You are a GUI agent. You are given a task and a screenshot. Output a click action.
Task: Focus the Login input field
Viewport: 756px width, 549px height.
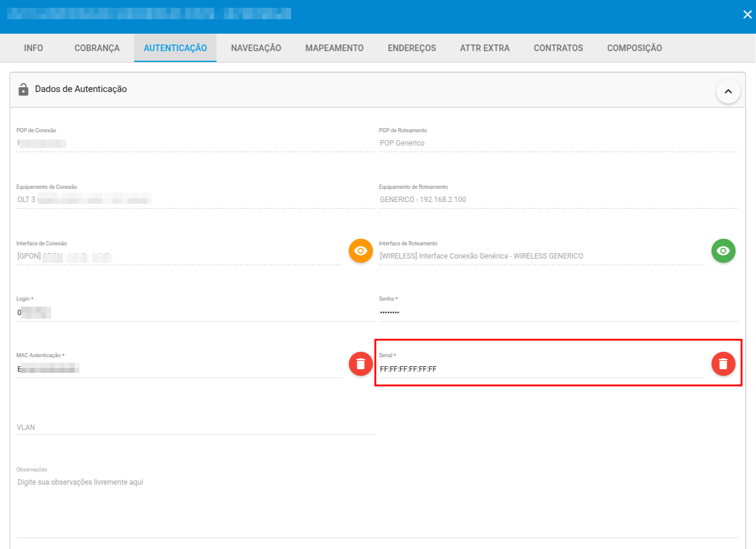tap(196, 313)
